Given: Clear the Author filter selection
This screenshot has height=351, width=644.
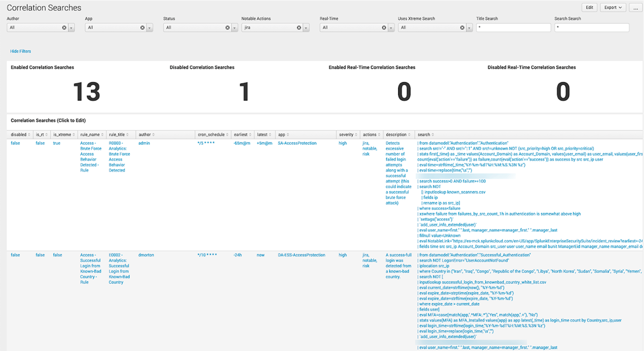Looking at the screenshot, I should click(x=64, y=28).
